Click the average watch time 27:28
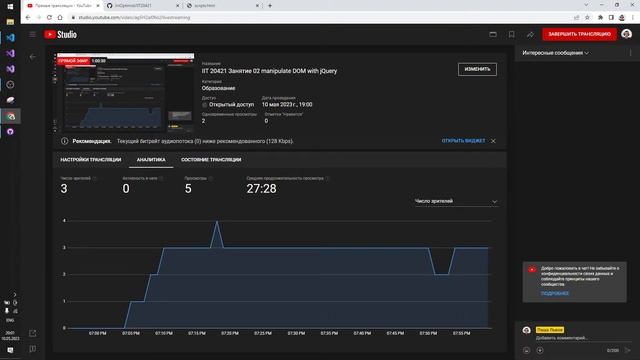The width and height of the screenshot is (640, 360). point(261,189)
